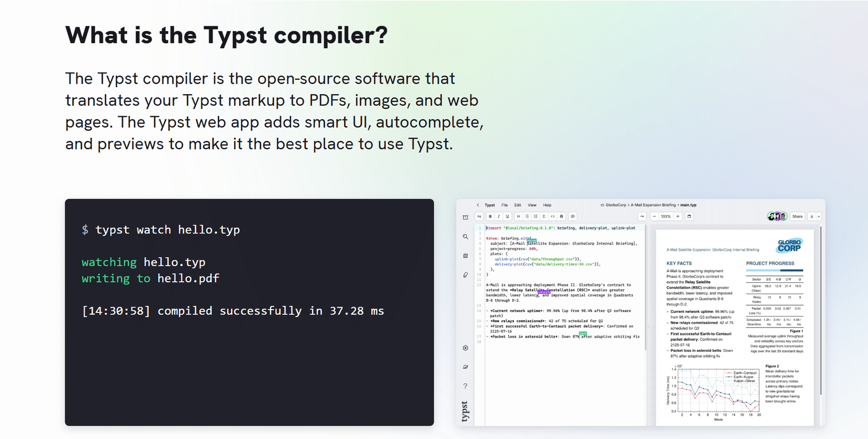Go back with the left chevron arrow

[x=478, y=205]
